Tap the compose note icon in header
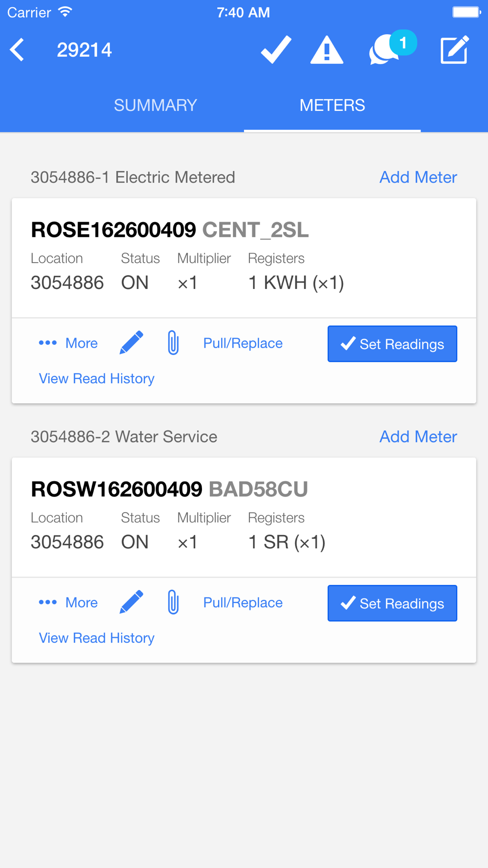Image resolution: width=488 pixels, height=868 pixels. tap(454, 50)
